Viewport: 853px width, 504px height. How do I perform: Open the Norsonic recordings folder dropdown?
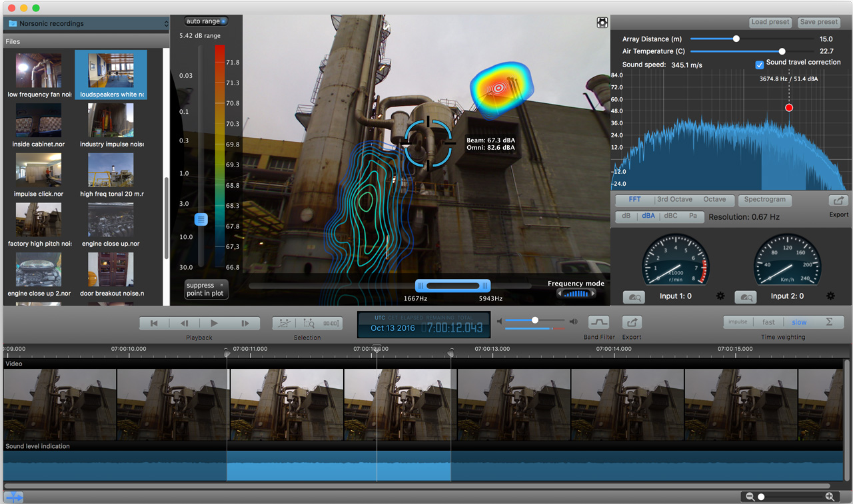[87, 24]
